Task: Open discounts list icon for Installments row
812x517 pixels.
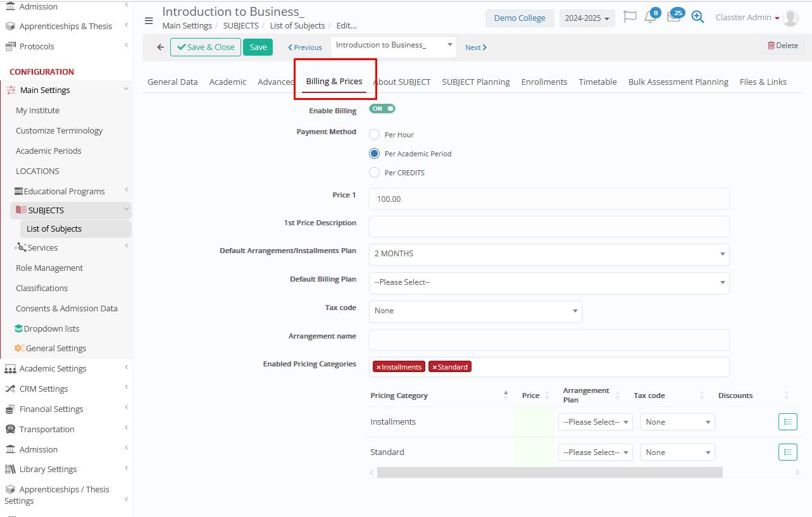Action: pos(787,421)
